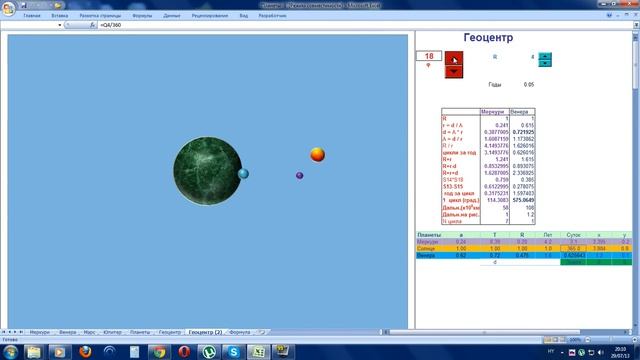Click the red down arrow spin button
Viewport: 640px width, 360px height.
click(x=454, y=71)
